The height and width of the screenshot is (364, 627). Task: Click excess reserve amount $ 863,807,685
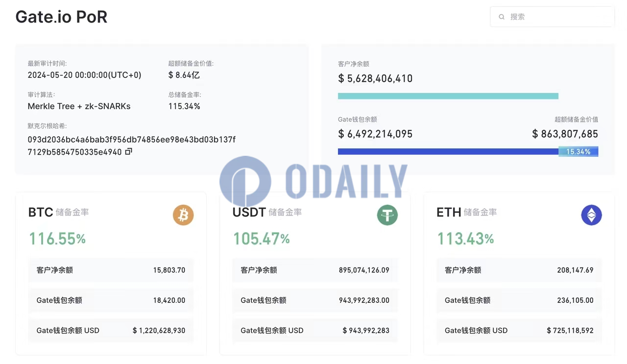565,134
